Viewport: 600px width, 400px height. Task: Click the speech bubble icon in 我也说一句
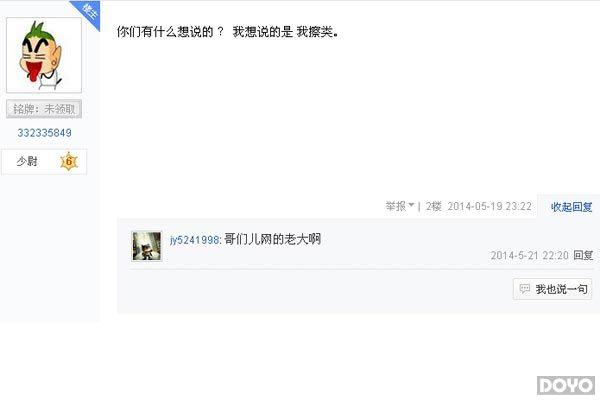coord(525,289)
